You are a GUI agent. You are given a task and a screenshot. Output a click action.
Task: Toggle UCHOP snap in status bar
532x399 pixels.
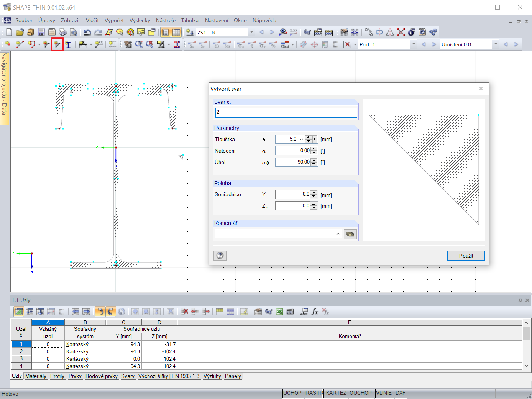pyautogui.click(x=292, y=393)
